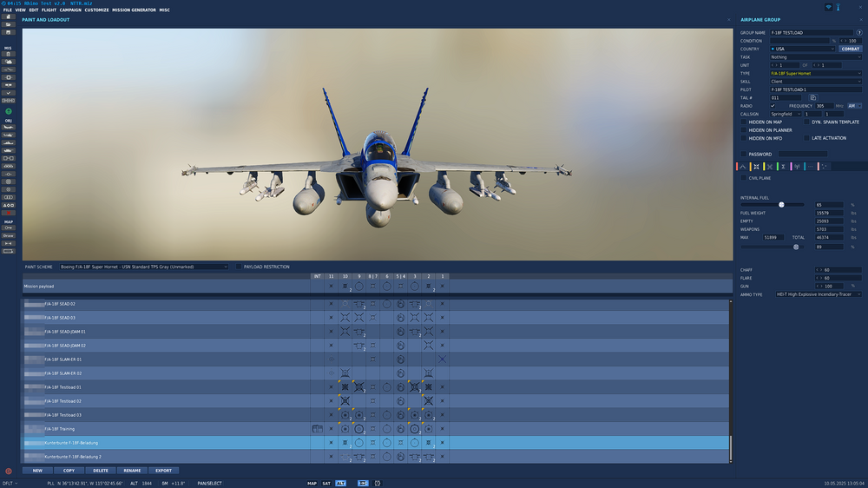Toggle Late Activation checkbox
This screenshot has height=488, width=868.
(x=806, y=138)
